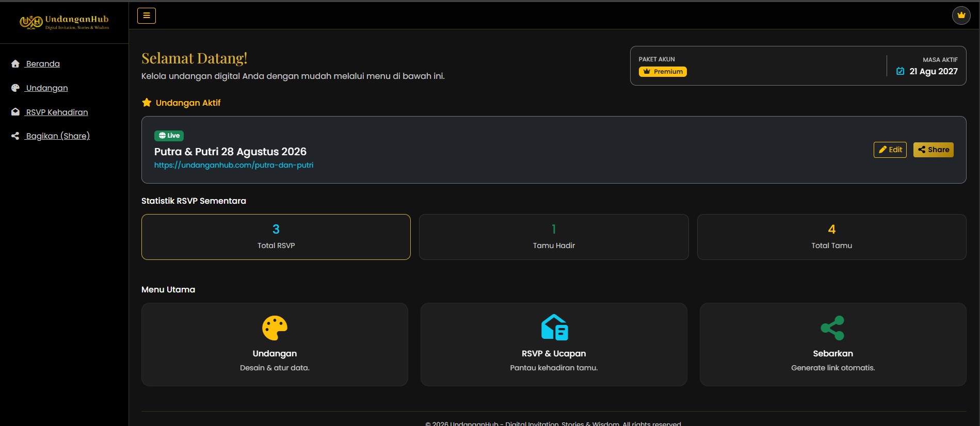Click the 'Menu Utama' heading

(x=168, y=289)
